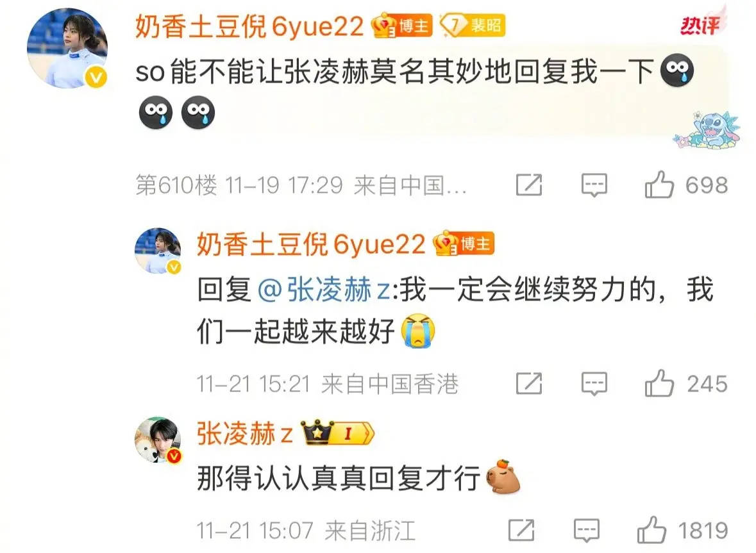This screenshot has height=553, width=756.
Task: Reply to 张凌赫z's comment from 浙江
Action: point(587,531)
